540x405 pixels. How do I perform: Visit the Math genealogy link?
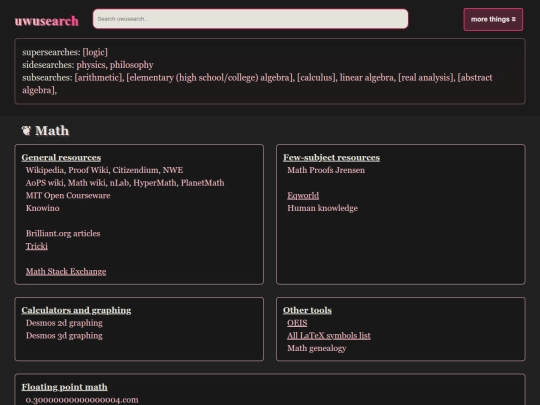pos(317,349)
